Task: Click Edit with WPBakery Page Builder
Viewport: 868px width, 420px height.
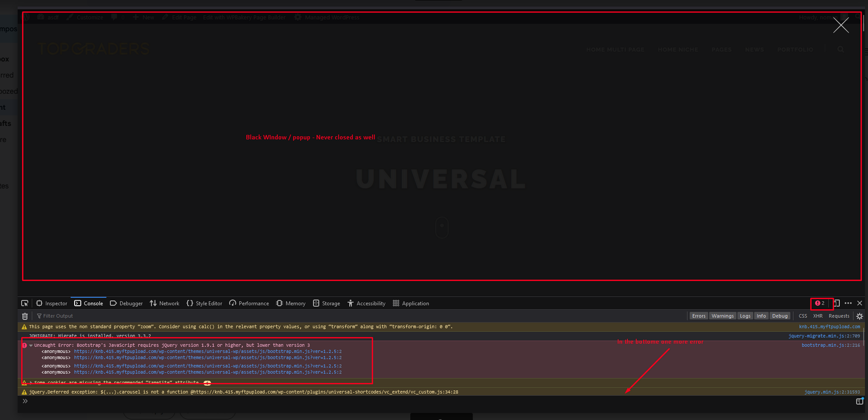Action: click(244, 17)
